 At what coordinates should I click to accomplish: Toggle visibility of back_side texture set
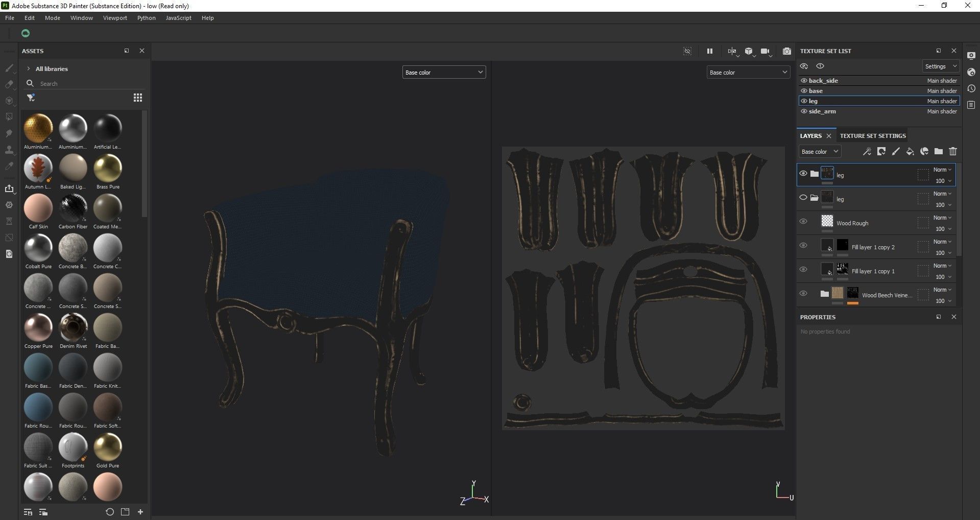click(x=804, y=81)
